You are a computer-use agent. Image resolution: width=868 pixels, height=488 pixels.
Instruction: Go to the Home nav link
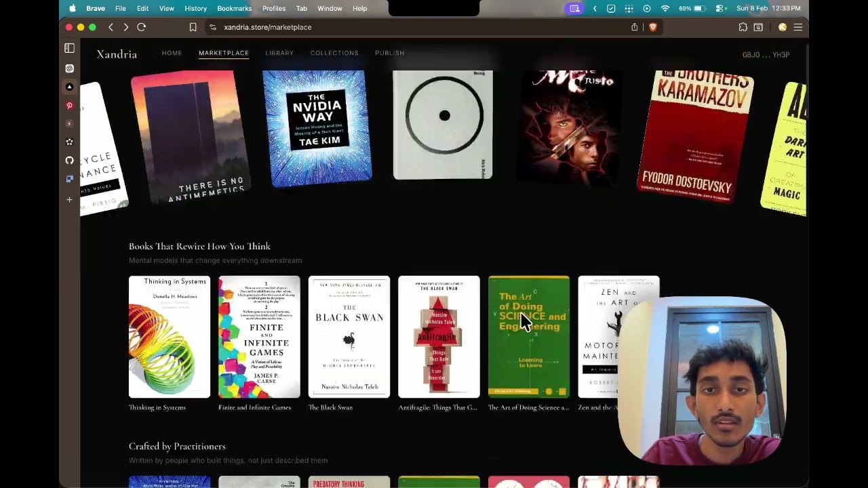click(172, 53)
